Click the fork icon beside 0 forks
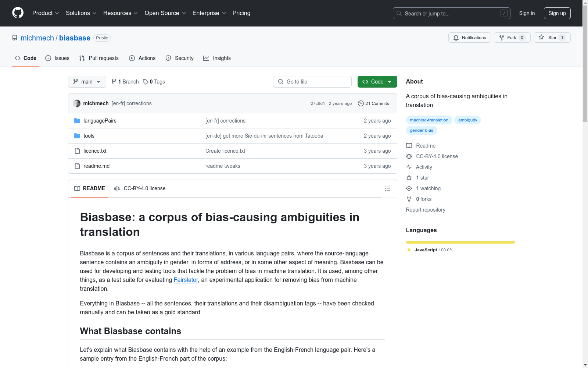Screen dimensions: 588x368 pos(409,199)
